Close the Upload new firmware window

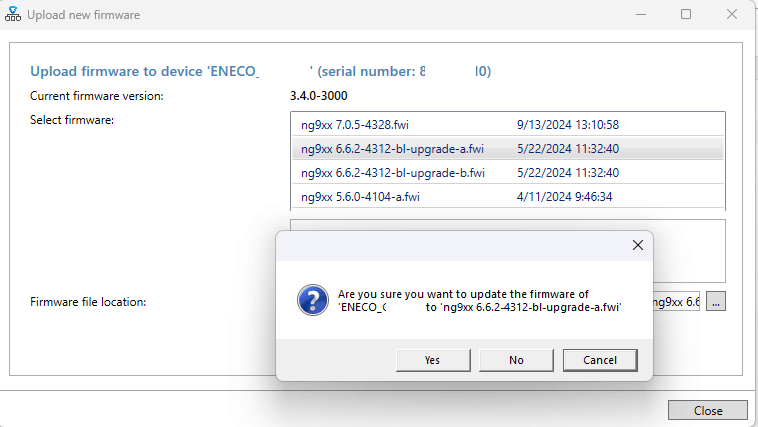(733, 15)
